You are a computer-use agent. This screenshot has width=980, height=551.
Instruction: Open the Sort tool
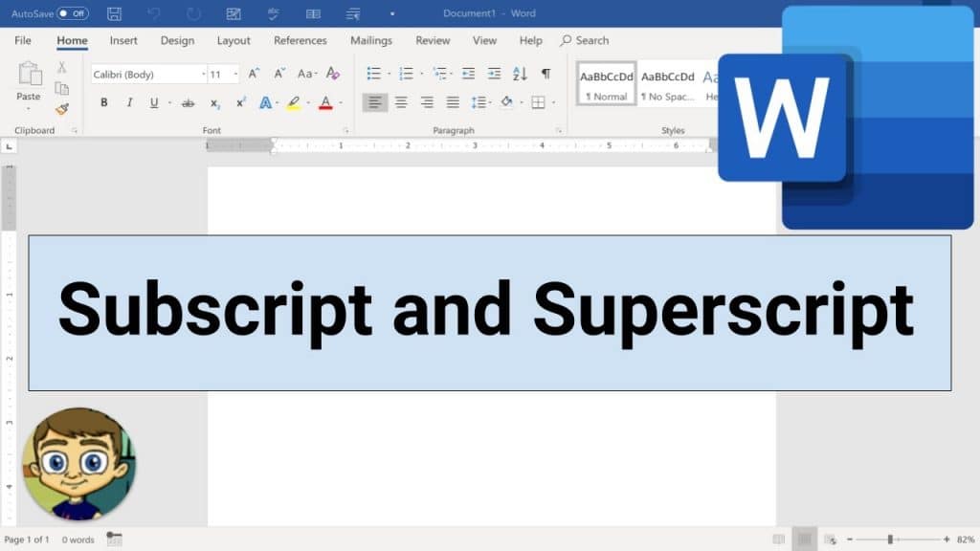pyautogui.click(x=518, y=74)
